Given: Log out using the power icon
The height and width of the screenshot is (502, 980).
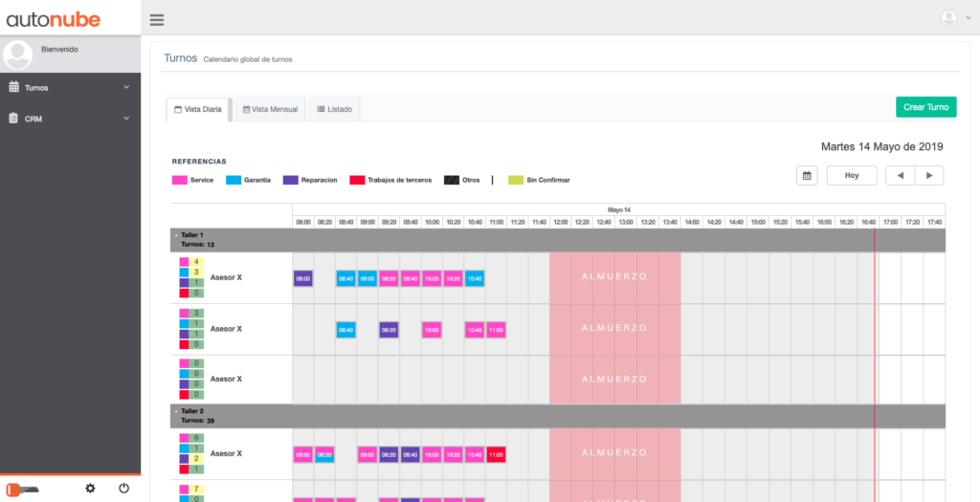Looking at the screenshot, I should point(123,489).
